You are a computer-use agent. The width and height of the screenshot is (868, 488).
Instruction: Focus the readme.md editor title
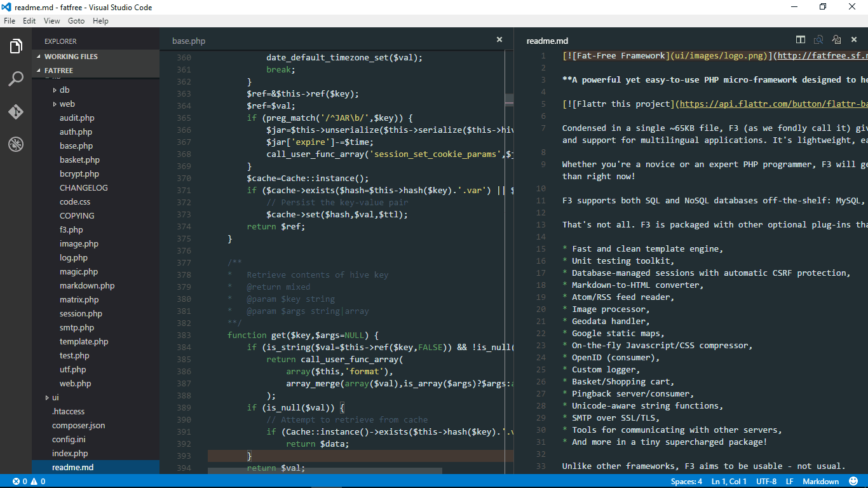pos(547,41)
